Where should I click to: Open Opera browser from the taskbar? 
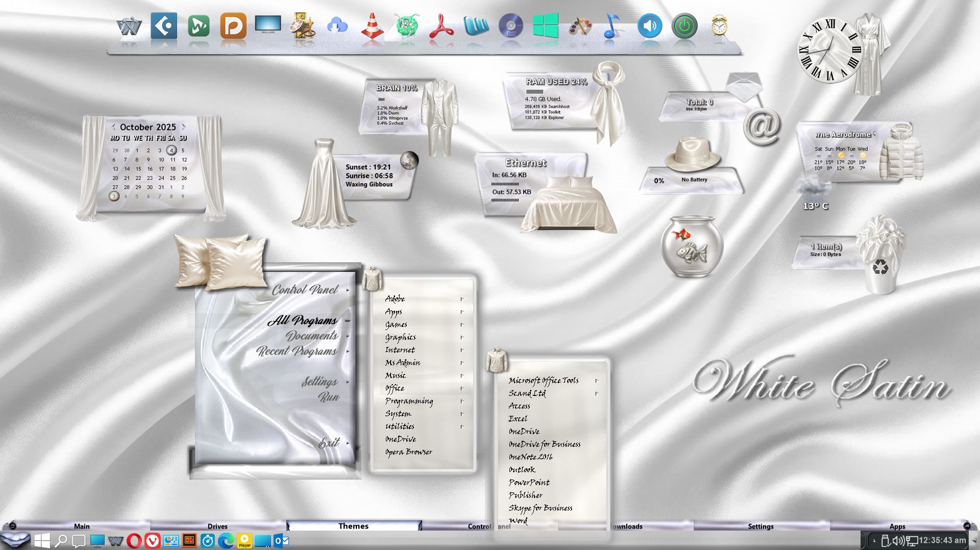click(x=134, y=540)
